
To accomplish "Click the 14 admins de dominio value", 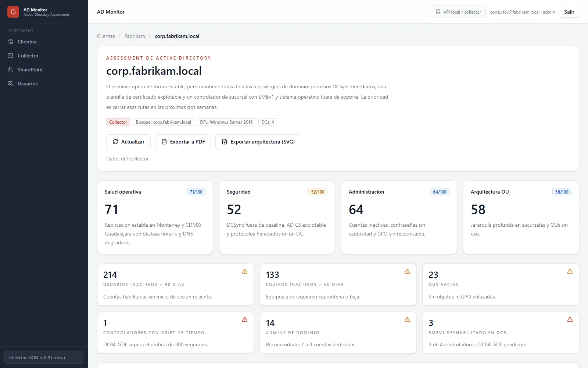I will (x=270, y=323).
